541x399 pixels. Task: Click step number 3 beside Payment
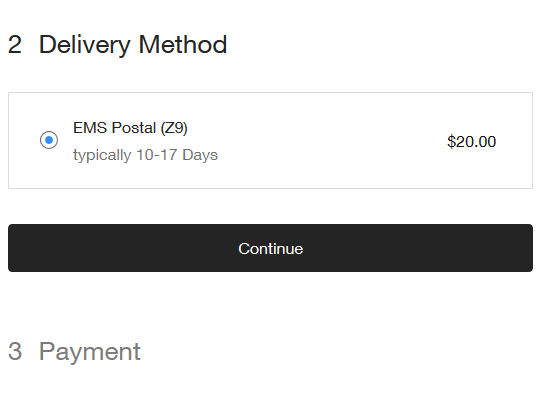(15, 351)
